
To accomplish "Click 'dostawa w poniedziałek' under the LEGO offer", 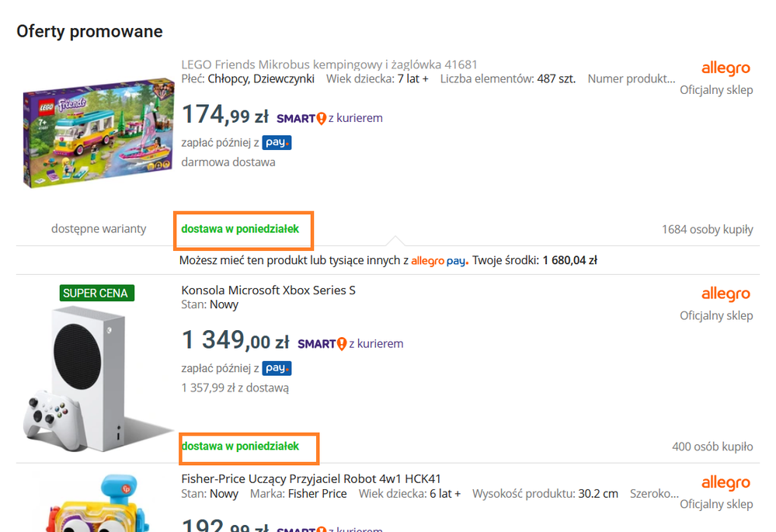I will point(240,229).
